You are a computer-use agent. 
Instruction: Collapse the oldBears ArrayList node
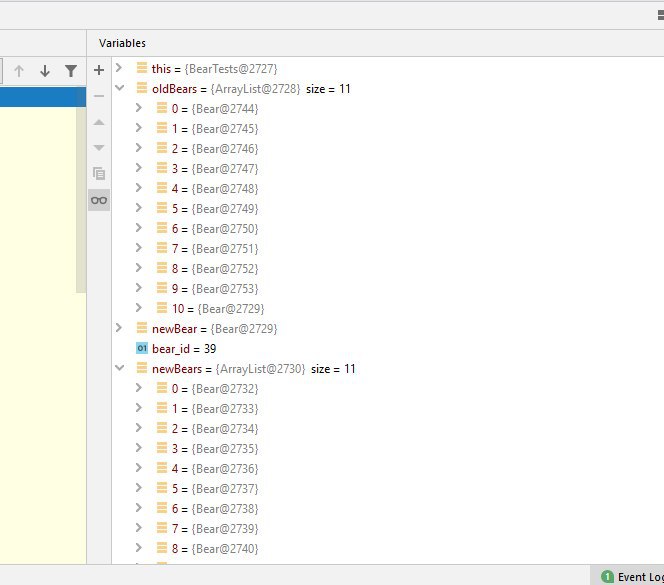coord(119,88)
